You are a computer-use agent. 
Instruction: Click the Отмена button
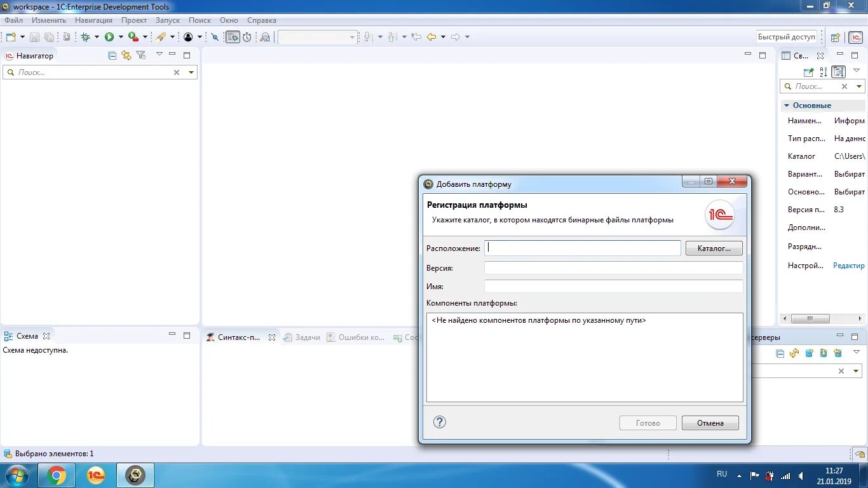click(x=710, y=423)
